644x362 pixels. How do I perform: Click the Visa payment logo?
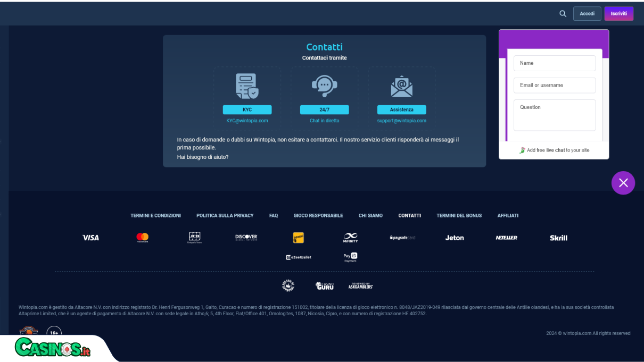(90, 238)
